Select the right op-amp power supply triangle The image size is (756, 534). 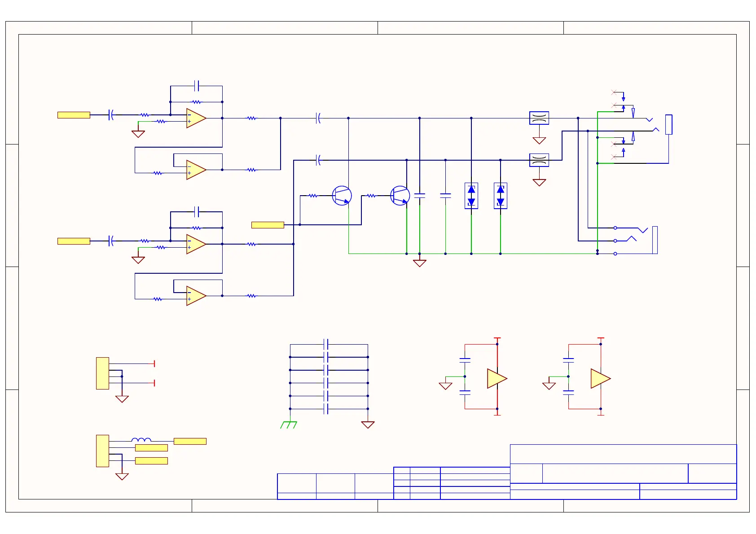pos(601,378)
